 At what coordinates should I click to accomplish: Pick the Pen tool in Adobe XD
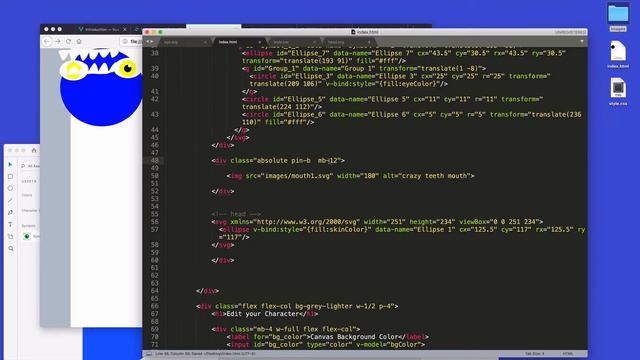point(11,212)
